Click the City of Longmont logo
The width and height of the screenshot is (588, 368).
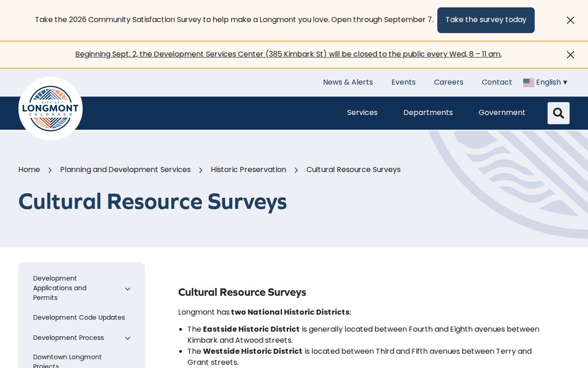pos(51,109)
